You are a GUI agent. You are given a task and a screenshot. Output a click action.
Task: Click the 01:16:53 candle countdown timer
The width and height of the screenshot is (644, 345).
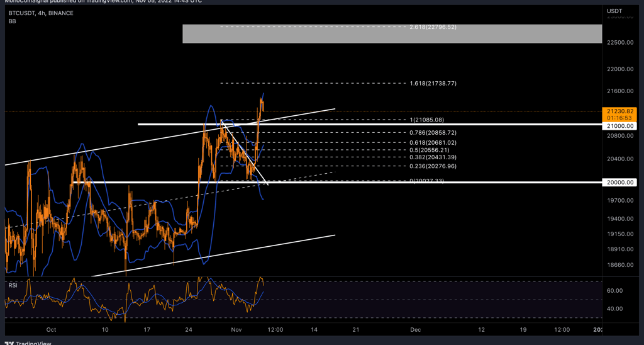[x=619, y=118]
